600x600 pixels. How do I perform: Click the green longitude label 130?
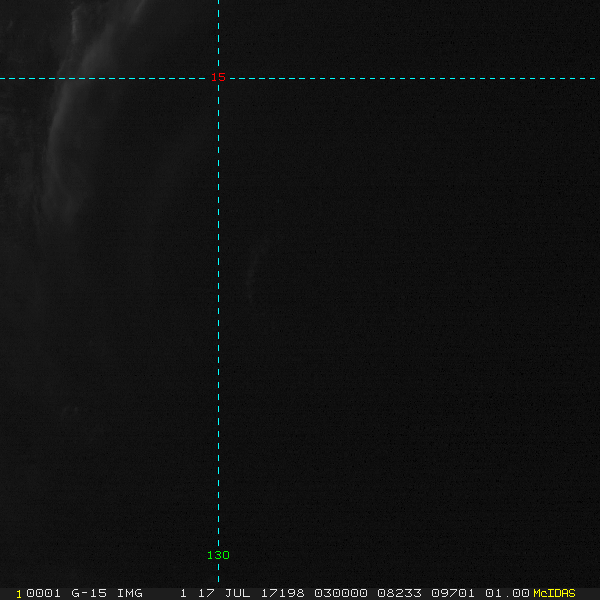pos(218,555)
